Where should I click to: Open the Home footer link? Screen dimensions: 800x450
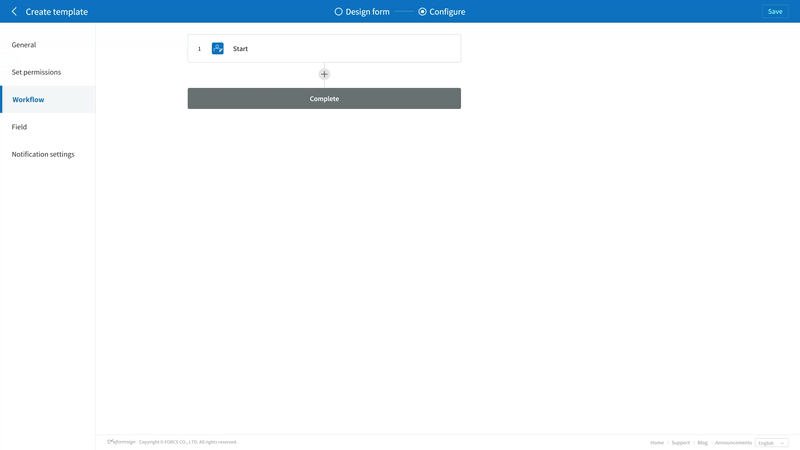coord(657,443)
